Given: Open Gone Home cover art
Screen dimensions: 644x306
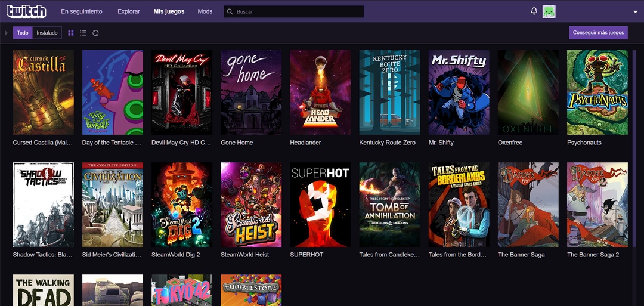Looking at the screenshot, I should point(251,92).
